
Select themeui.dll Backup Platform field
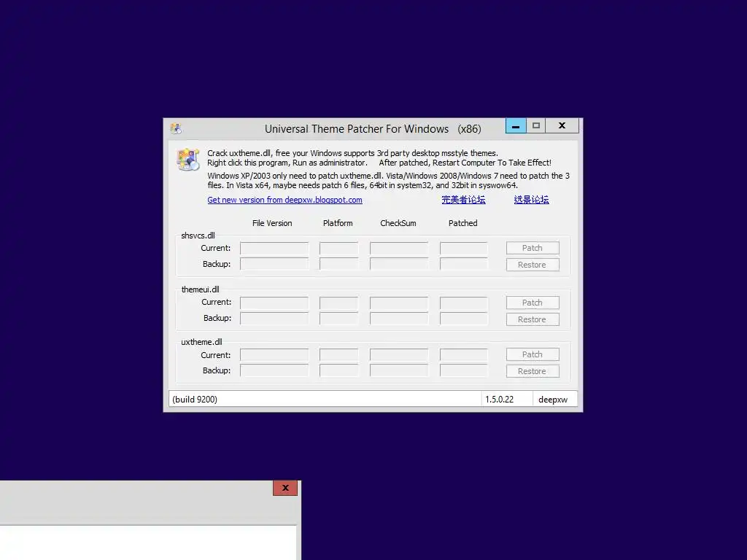pos(338,319)
